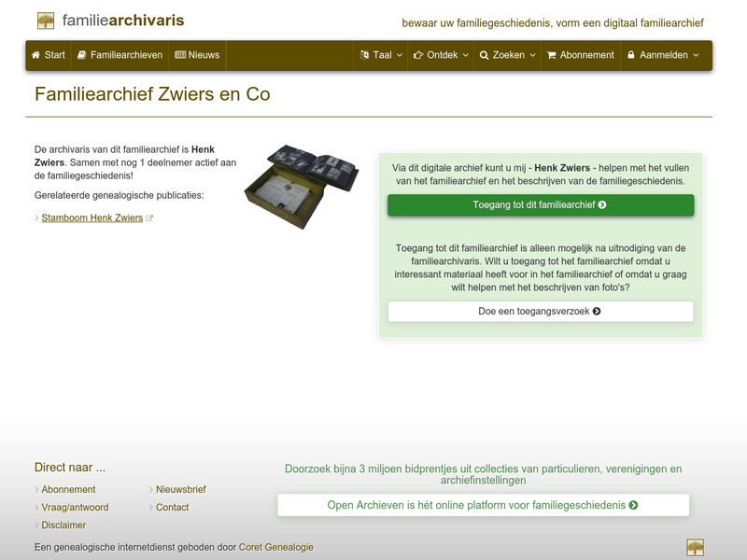This screenshot has width=747, height=560.
Task: Expand the Ontdek menu
Action: click(x=439, y=55)
